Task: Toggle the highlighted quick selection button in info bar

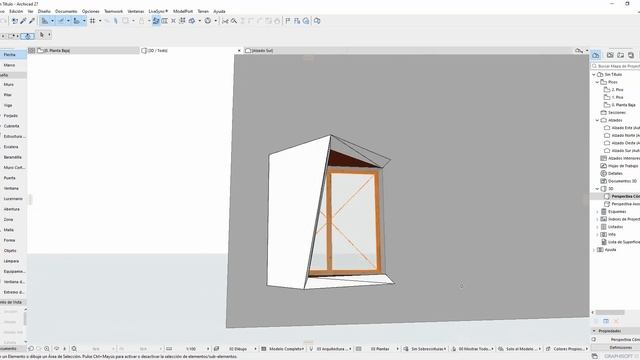Action: (27, 36)
